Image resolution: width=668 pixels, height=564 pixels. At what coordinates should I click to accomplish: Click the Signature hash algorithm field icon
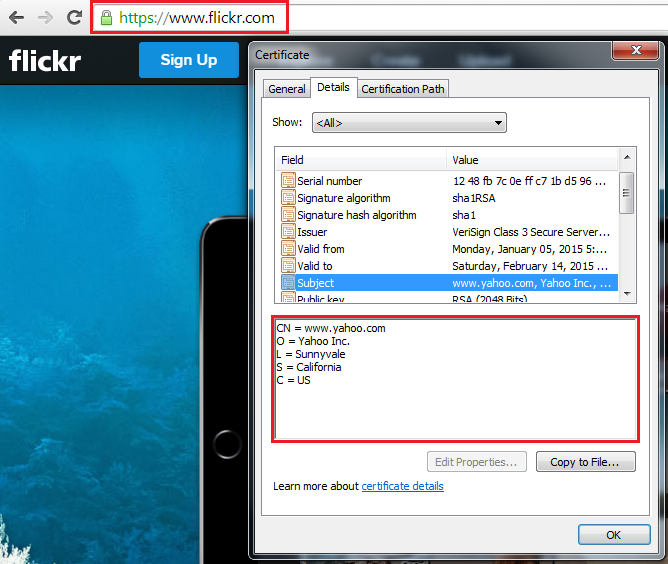[288, 215]
